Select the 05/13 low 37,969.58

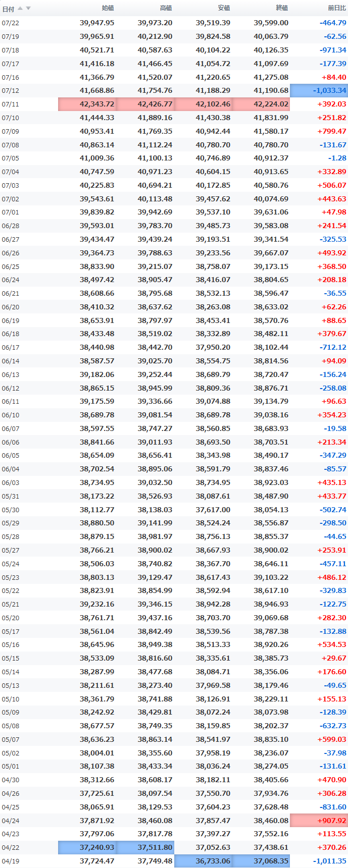pyautogui.click(x=213, y=685)
